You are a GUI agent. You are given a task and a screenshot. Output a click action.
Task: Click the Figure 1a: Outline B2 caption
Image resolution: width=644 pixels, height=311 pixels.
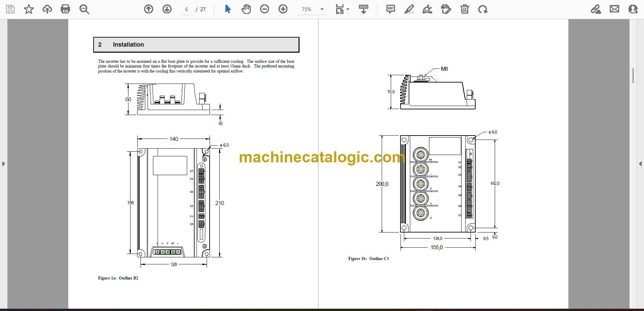coord(118,278)
